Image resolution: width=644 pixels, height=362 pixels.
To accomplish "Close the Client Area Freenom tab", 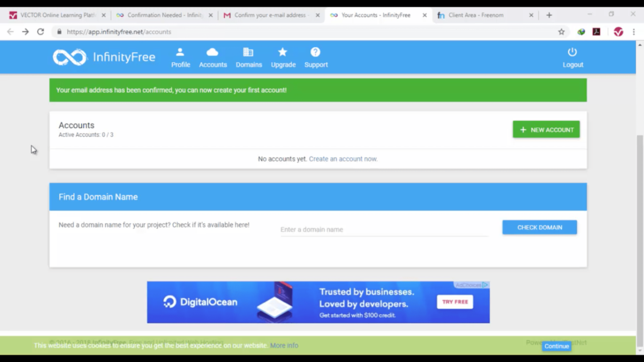I will [531, 15].
